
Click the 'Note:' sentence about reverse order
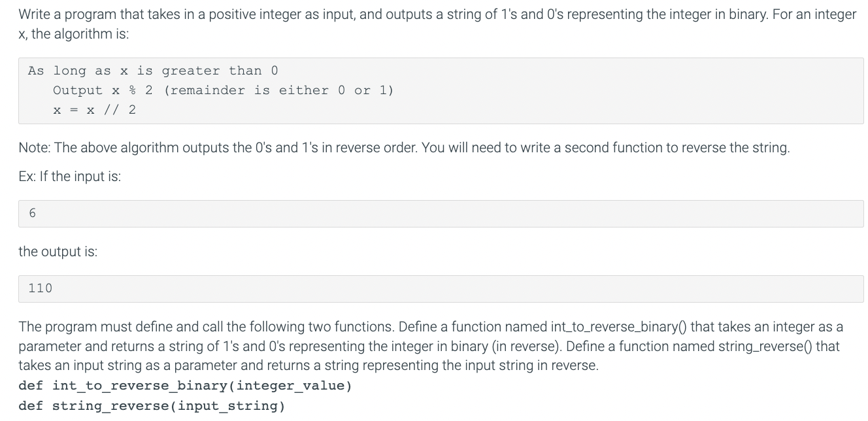[404, 148]
